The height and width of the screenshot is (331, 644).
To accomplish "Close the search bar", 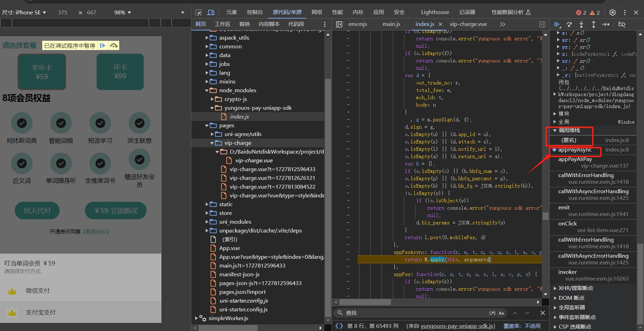I will point(543,313).
